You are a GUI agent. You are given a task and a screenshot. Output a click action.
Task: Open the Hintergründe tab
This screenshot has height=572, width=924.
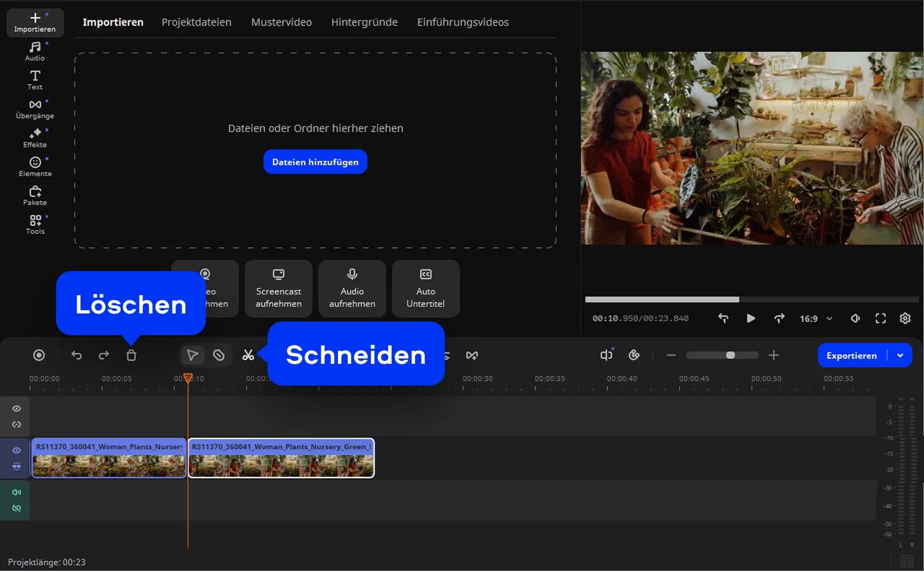(x=364, y=22)
